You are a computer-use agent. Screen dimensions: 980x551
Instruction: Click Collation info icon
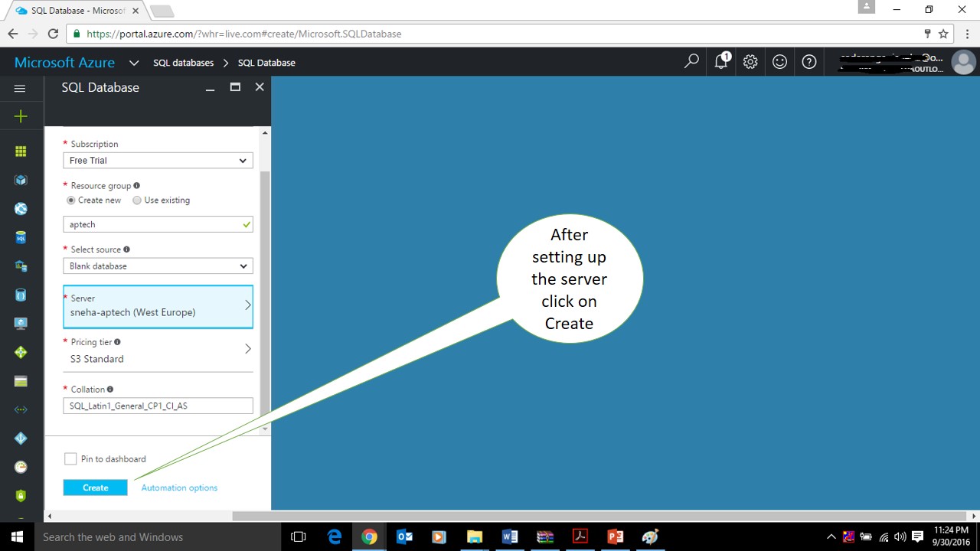110,390
